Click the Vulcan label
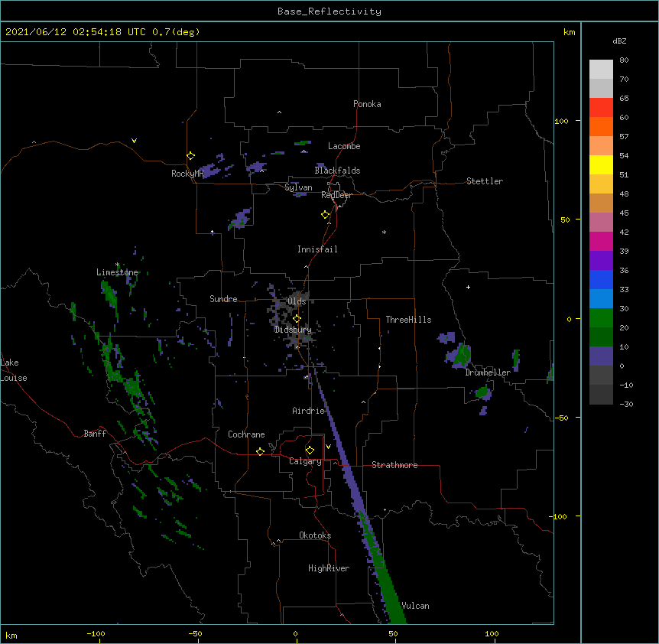Viewport: 659px width, 644px height. (x=415, y=606)
